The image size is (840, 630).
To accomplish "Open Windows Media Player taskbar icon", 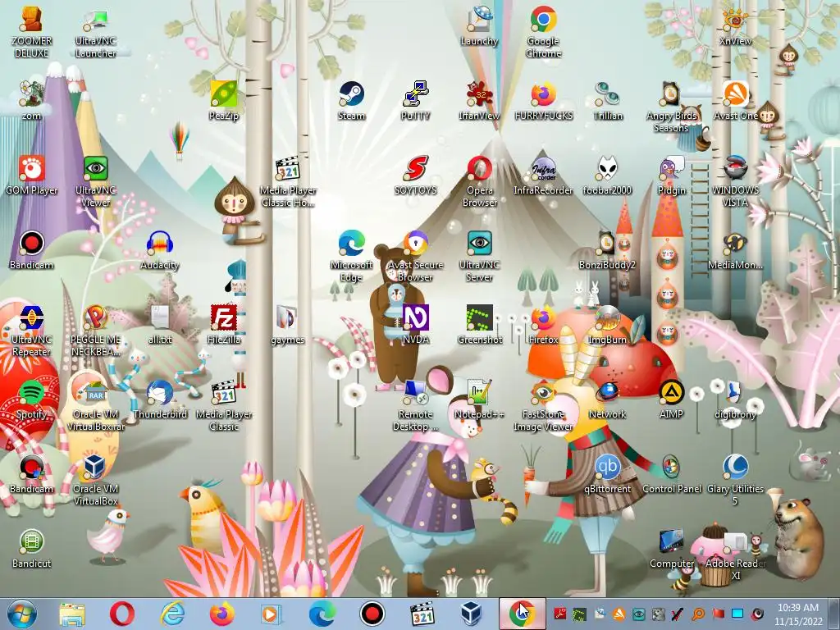I will coord(271,614).
